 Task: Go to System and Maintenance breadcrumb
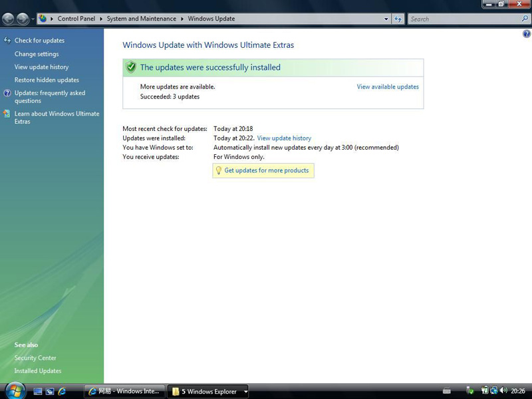pos(142,19)
